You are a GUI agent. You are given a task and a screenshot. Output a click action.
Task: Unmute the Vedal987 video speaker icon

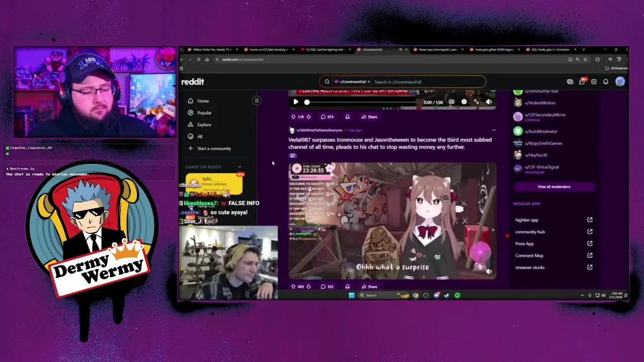coord(489,271)
